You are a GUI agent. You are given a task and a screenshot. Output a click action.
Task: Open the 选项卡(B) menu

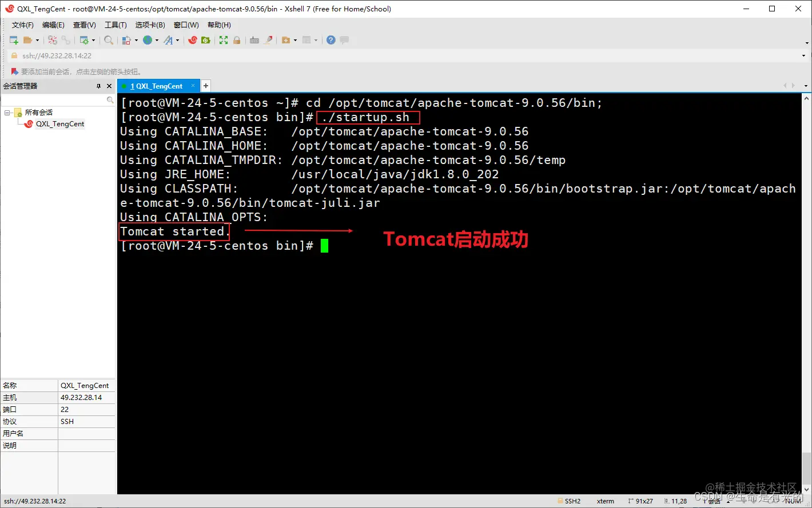150,25
